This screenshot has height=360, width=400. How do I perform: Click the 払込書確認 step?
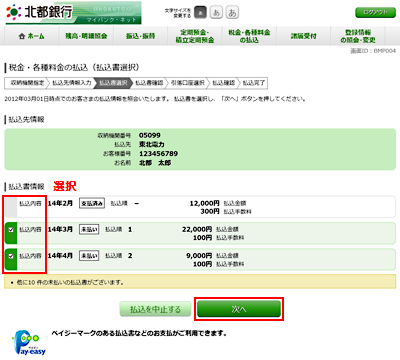[x=149, y=83]
